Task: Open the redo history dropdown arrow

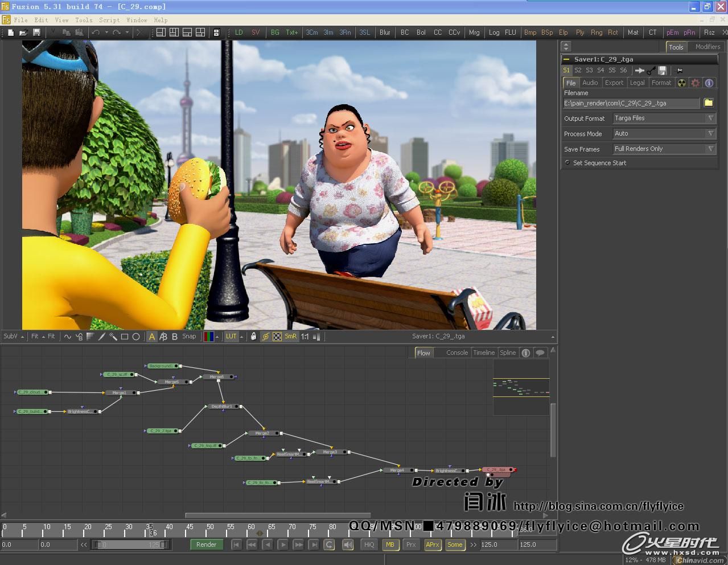Action: pos(127,32)
